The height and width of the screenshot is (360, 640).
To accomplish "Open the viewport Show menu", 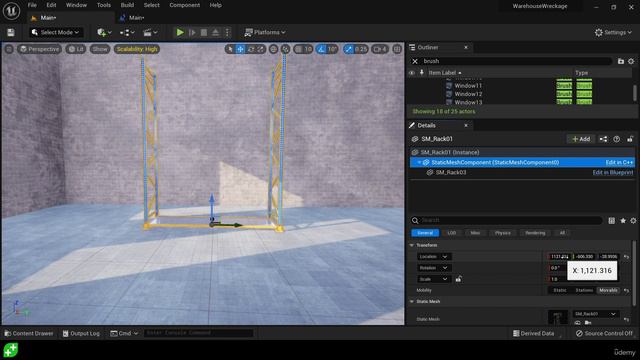I will (100, 49).
